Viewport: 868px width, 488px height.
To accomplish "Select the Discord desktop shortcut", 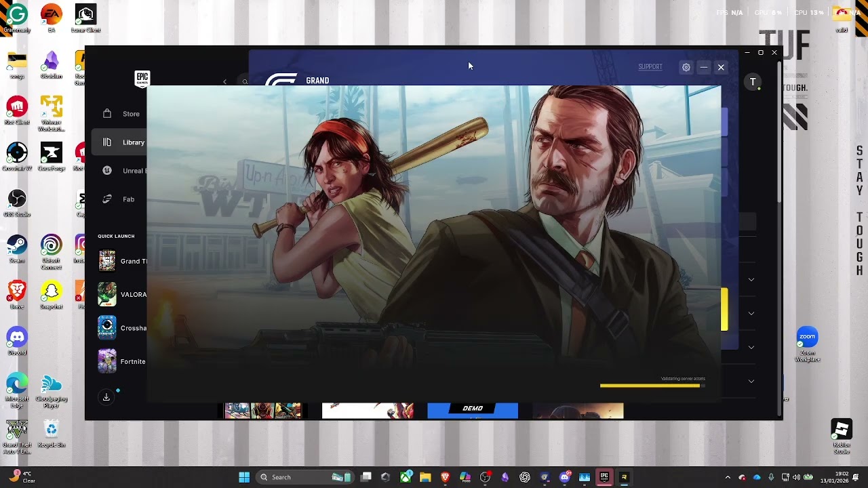I will pyautogui.click(x=17, y=341).
